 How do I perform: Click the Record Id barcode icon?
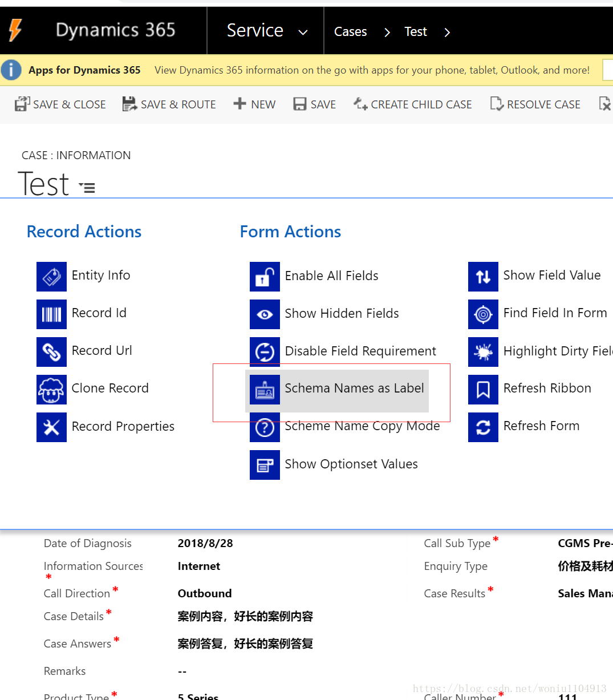pos(51,314)
